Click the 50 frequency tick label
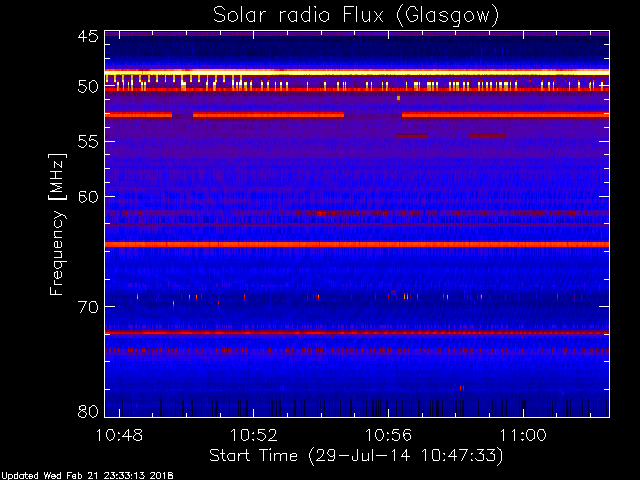640x480 pixels. coord(88,87)
